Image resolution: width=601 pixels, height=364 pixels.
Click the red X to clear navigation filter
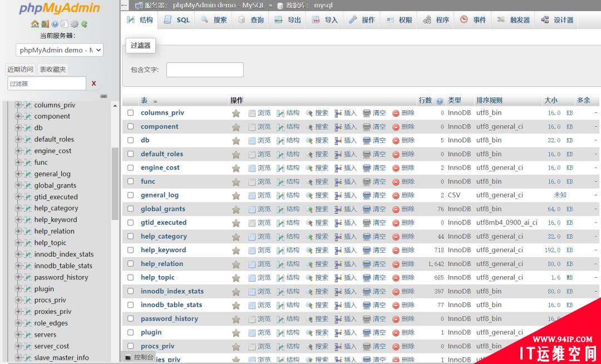(93, 83)
